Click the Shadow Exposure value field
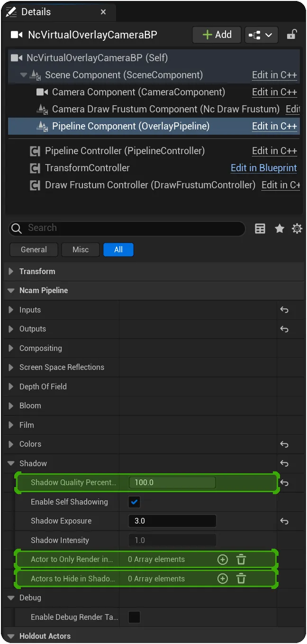 tap(172, 521)
